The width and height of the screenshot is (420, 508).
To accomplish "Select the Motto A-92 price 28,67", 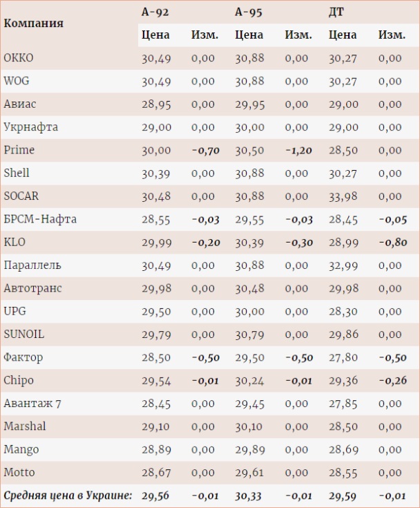I will point(156,473).
